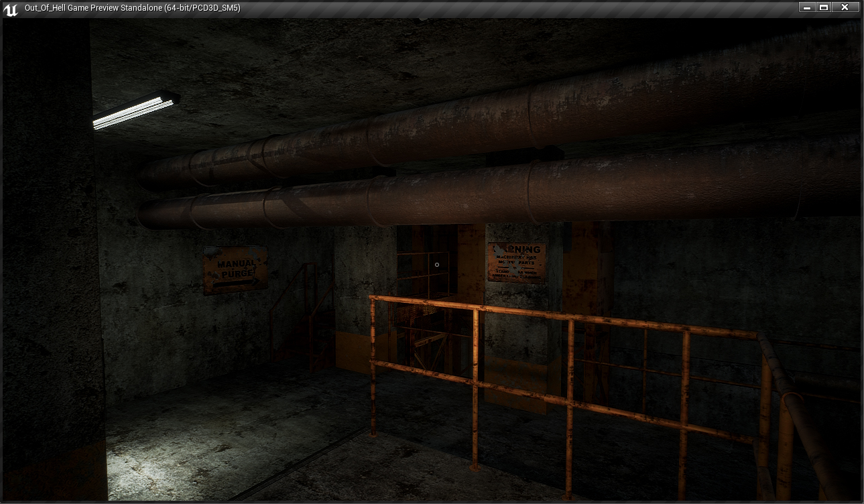This screenshot has height=504, width=864.
Task: Click the fluorescent ceiling light fixture
Action: 135,110
